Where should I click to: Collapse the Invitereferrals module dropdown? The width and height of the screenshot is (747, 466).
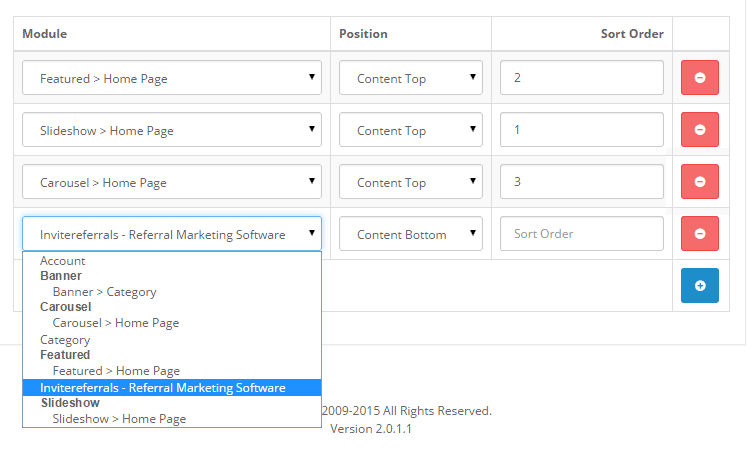172,233
